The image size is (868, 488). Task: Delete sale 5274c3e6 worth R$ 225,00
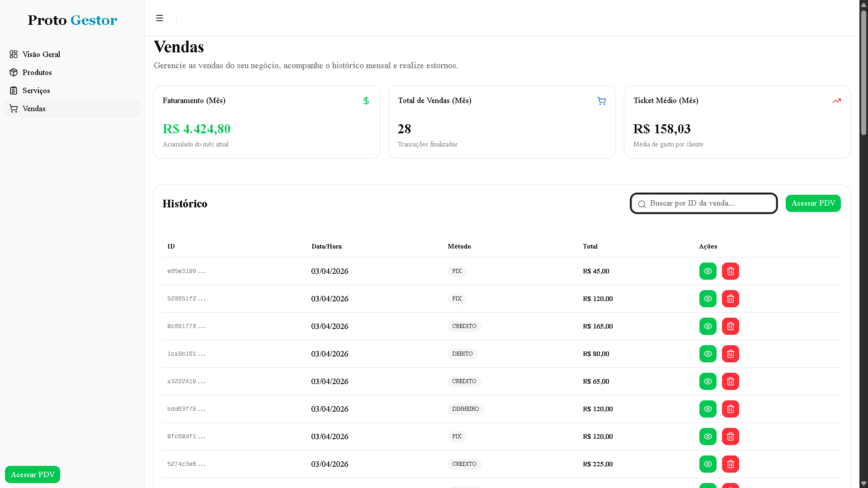point(730,464)
